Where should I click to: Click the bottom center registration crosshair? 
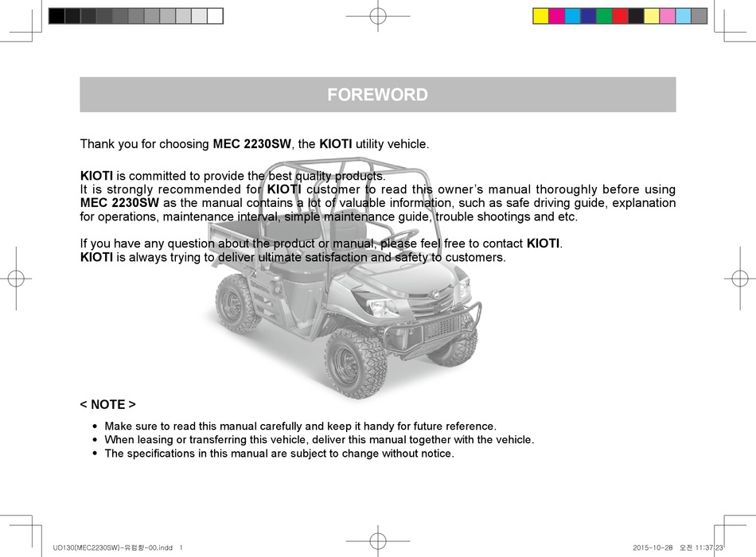(x=378, y=541)
